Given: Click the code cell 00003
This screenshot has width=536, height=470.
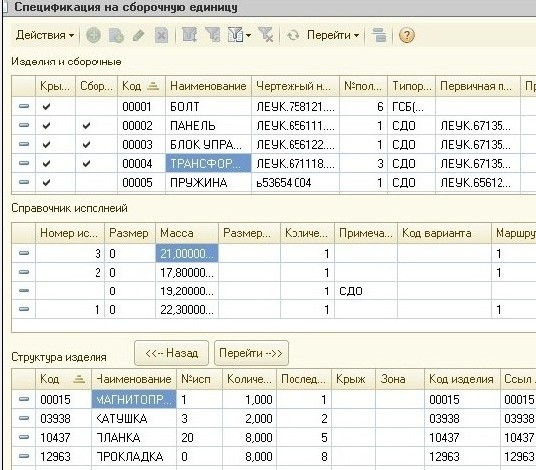Looking at the screenshot, I should (141, 145).
